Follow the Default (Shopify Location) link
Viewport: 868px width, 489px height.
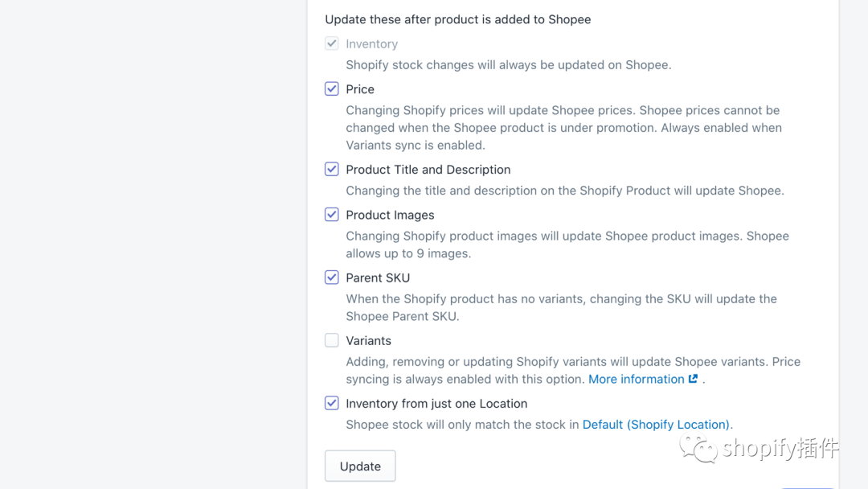coord(656,424)
